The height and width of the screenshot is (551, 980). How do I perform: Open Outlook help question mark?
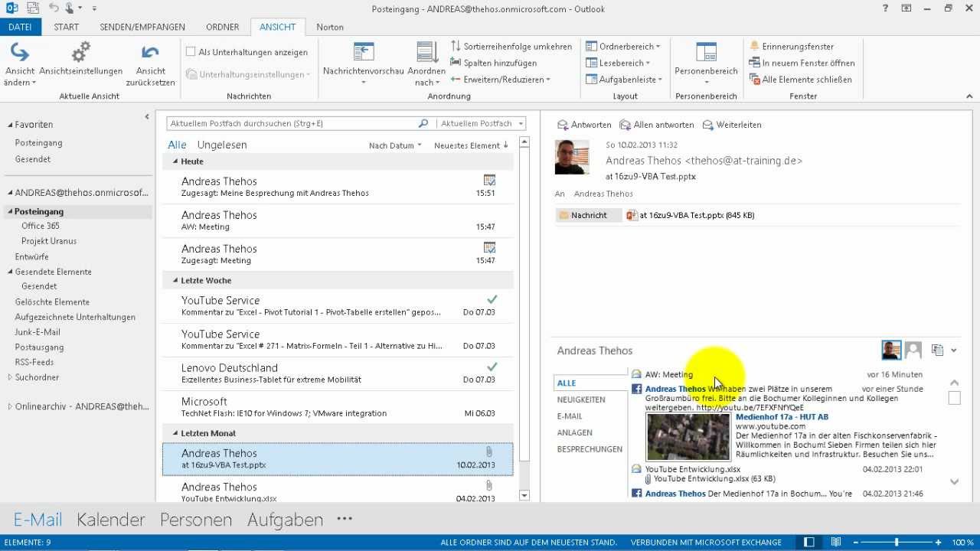(x=884, y=8)
